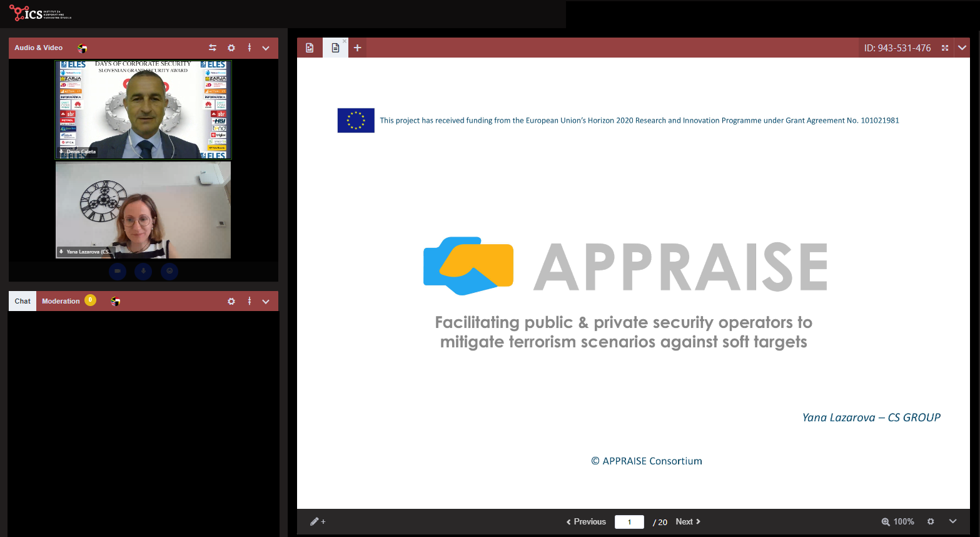Open Chat panel more-options dots
980x537 pixels.
pyautogui.click(x=250, y=301)
